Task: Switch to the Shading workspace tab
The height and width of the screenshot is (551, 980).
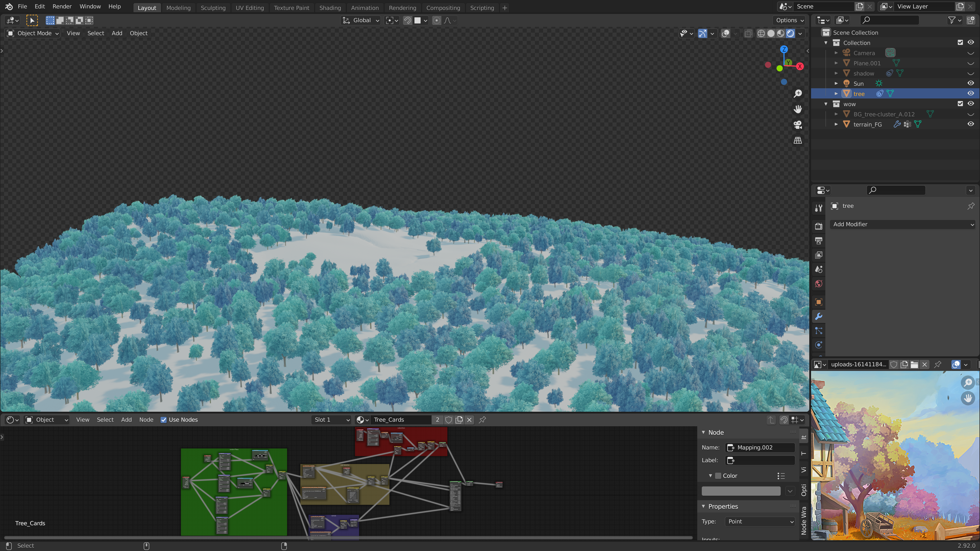Action: 330,8
